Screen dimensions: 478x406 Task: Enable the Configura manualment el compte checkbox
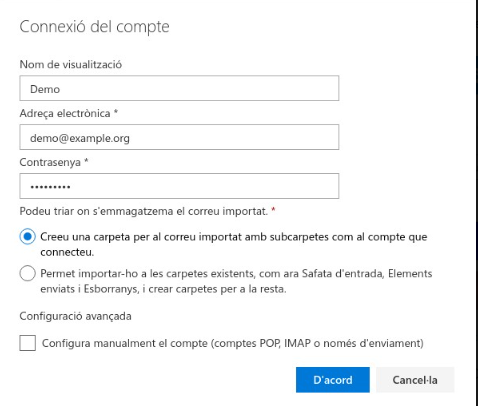28,343
